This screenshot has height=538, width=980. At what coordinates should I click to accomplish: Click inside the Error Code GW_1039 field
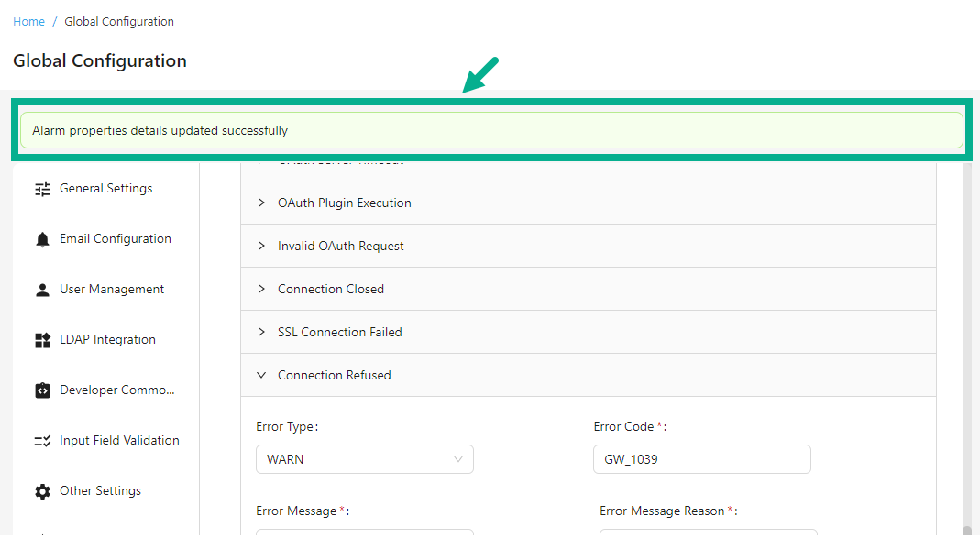[701, 458]
